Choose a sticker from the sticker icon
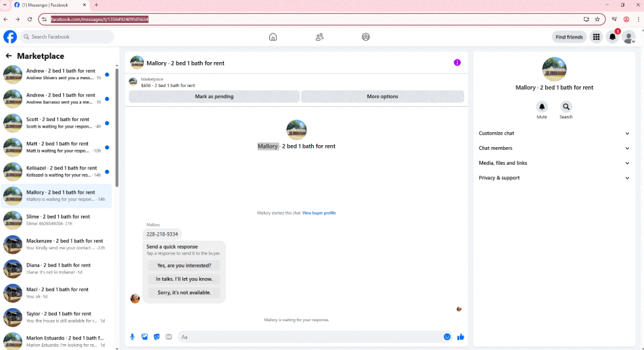The width and height of the screenshot is (644, 350). pos(156,337)
